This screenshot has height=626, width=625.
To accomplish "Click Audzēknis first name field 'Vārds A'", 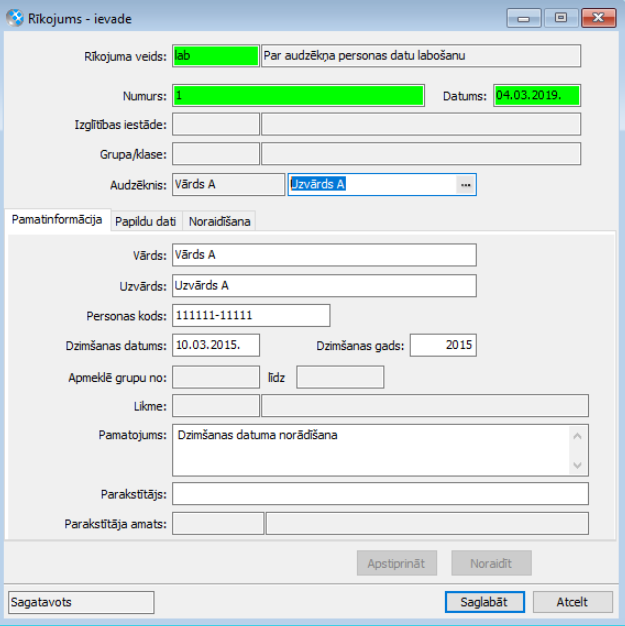I will pyautogui.click(x=228, y=184).
